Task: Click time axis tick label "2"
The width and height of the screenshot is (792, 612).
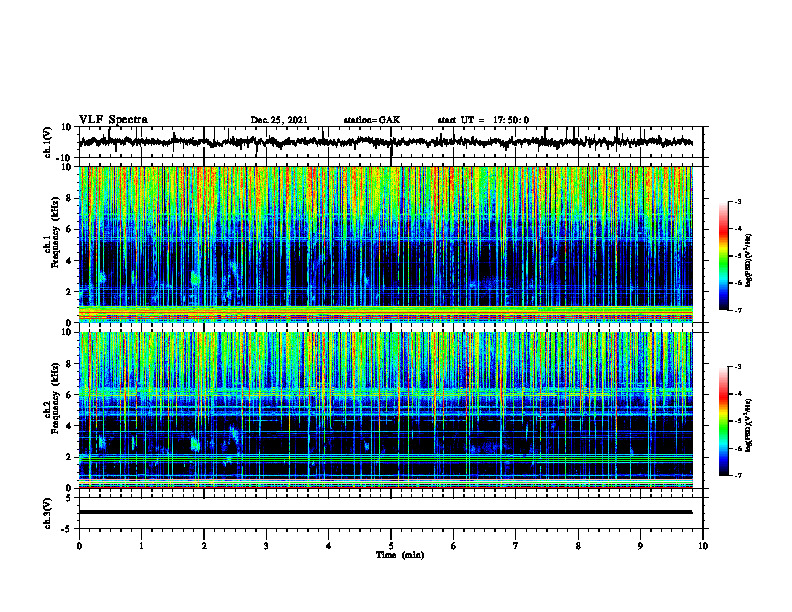Action: pyautogui.click(x=204, y=546)
